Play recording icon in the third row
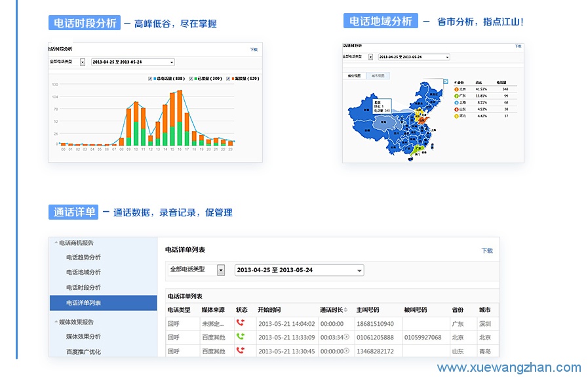 pos(347,351)
